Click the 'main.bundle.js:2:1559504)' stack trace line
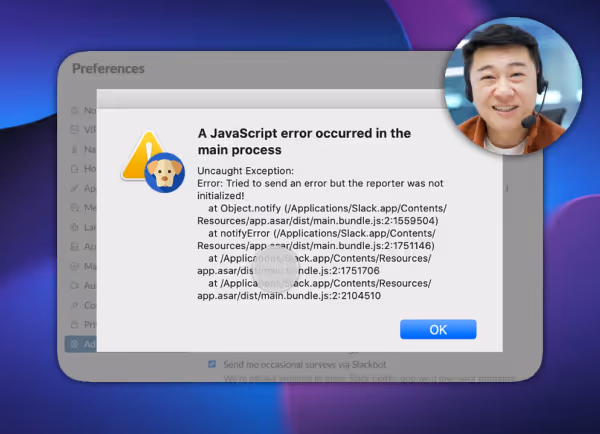The width and height of the screenshot is (600, 434). coord(318,221)
